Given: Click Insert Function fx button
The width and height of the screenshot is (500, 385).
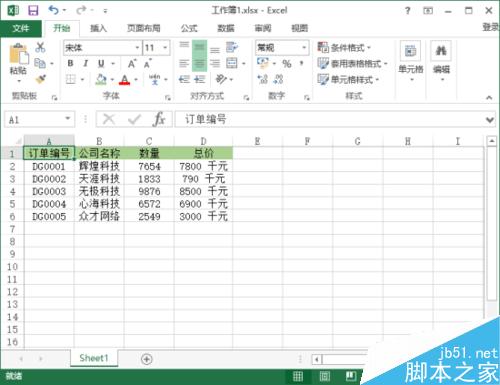Looking at the screenshot, I should [159, 119].
